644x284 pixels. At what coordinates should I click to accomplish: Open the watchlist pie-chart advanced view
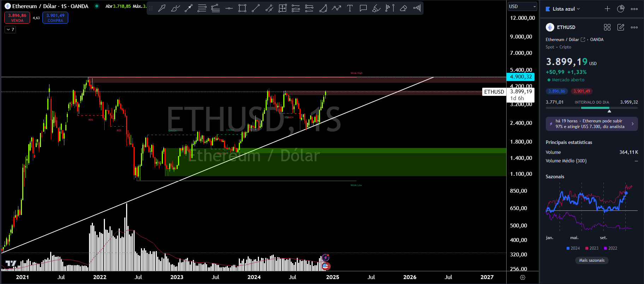coord(621,9)
